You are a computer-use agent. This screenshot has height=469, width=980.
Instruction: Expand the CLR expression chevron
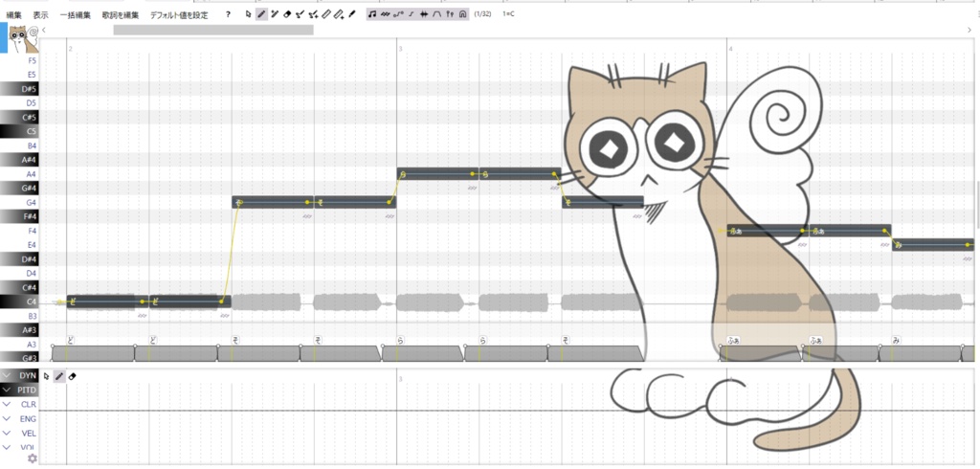pos(7,404)
